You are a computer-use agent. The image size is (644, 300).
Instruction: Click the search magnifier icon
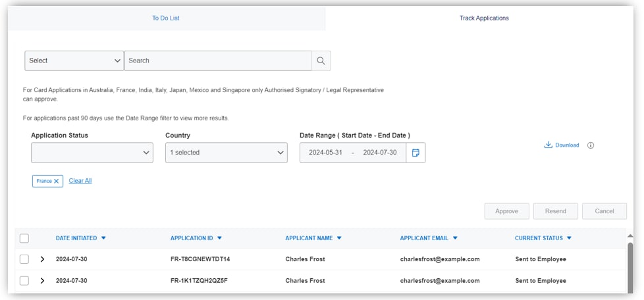(321, 61)
